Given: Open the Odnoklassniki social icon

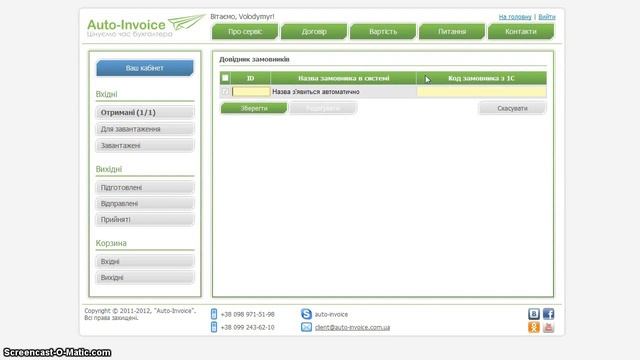Looking at the screenshot, I should pyautogui.click(x=533, y=327).
